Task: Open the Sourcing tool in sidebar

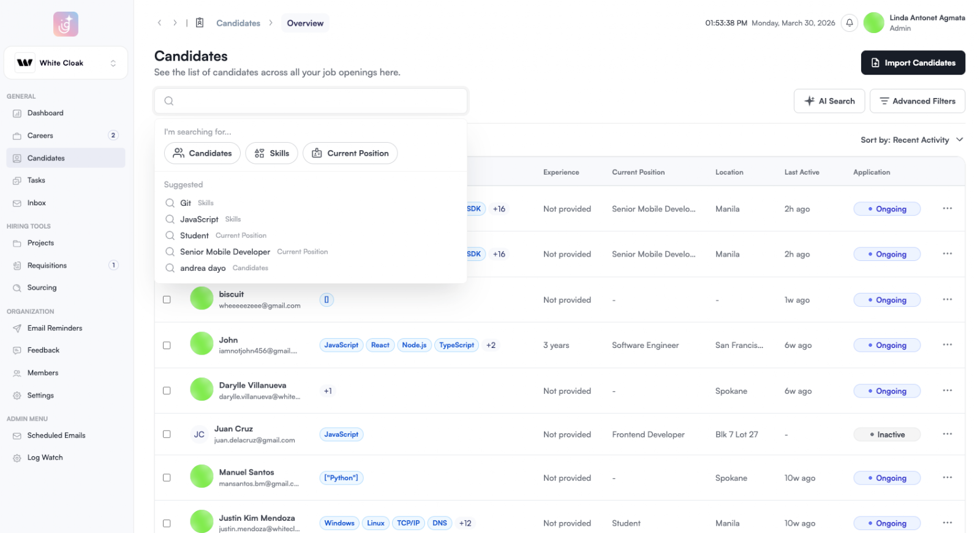Action: [42, 288]
